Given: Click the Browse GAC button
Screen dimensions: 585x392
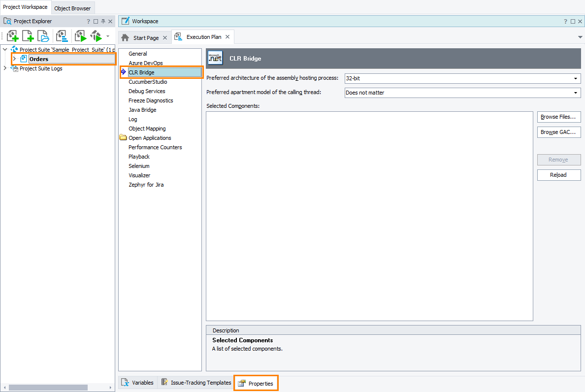Looking at the screenshot, I should click(x=559, y=132).
